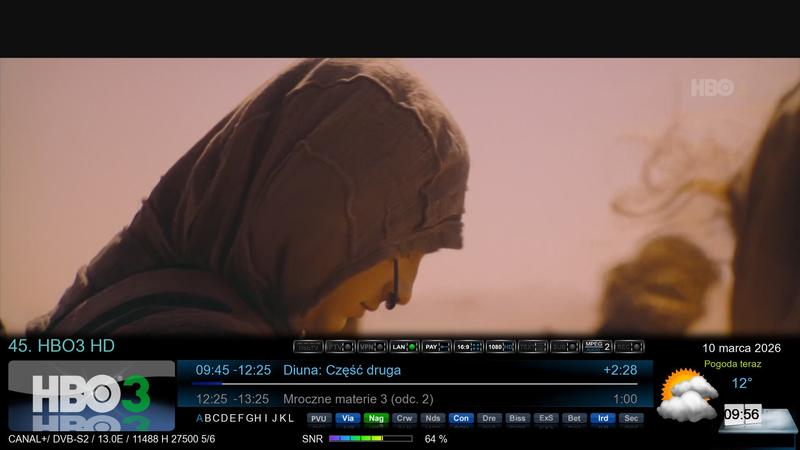Click the program progress bar
Image resolution: width=800 pixels, height=450 pixels.
(415, 384)
